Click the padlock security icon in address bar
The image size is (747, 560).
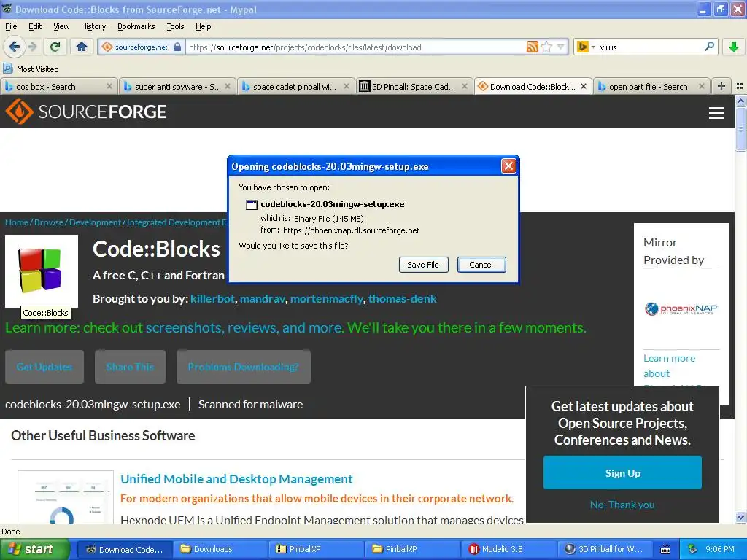[177, 47]
